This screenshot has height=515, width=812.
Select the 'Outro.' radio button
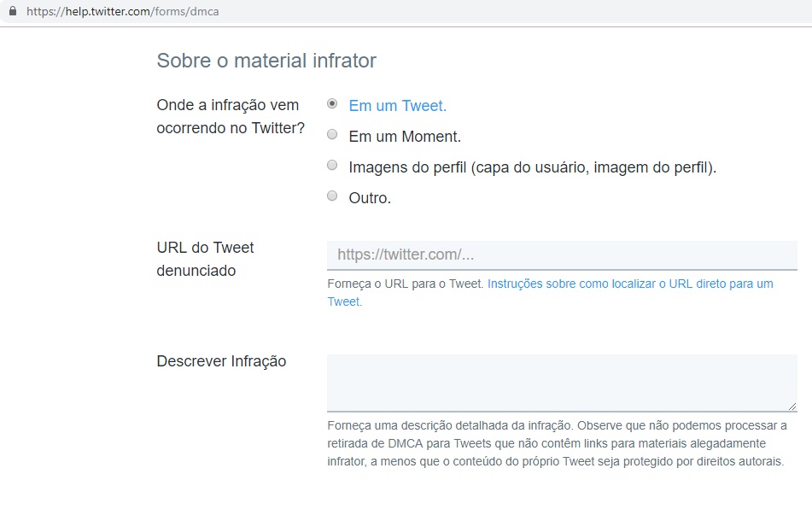pos(332,196)
